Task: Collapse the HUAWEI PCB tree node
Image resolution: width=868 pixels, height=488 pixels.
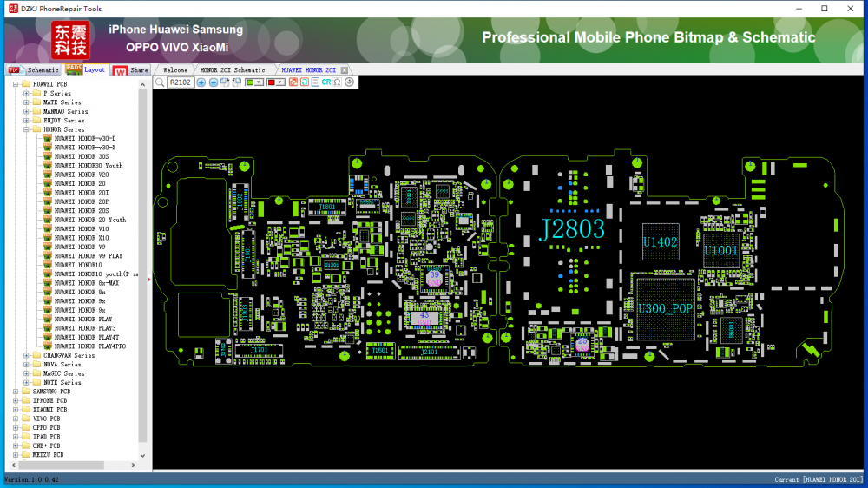Action: tap(16, 84)
